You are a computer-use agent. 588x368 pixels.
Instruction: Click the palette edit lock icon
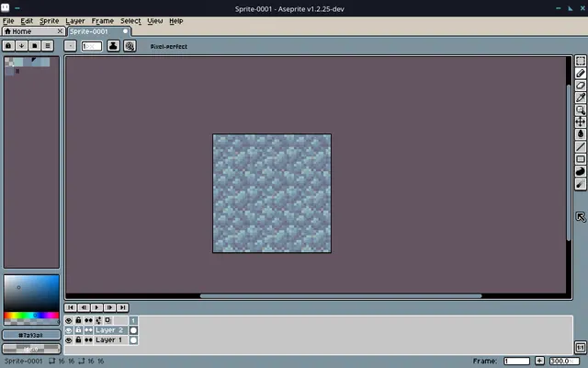coord(8,46)
